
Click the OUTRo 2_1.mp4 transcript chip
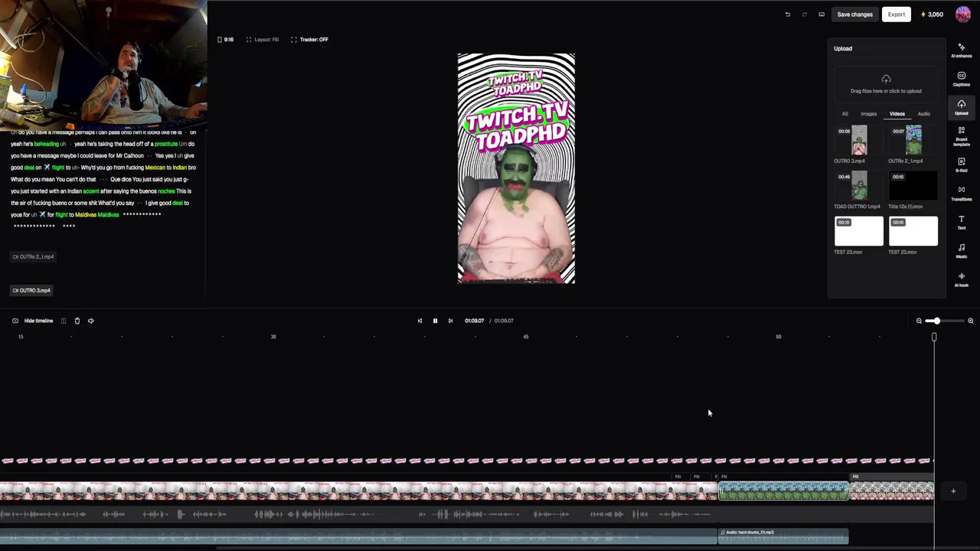34,257
